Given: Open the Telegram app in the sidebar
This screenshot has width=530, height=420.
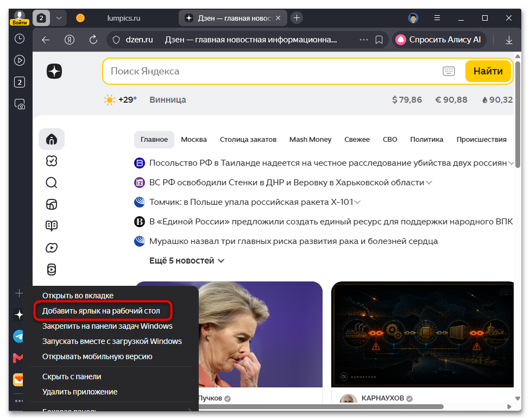Looking at the screenshot, I should [x=18, y=336].
